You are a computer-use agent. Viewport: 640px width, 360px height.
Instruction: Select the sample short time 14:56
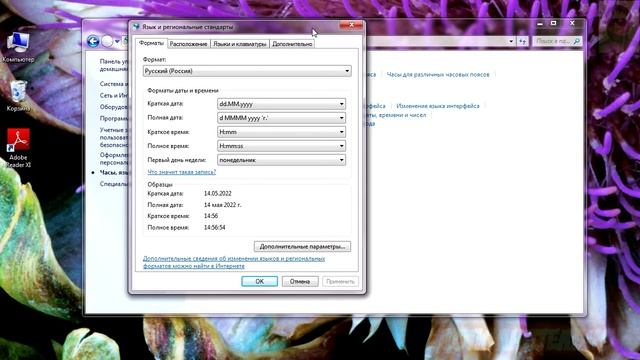click(x=211, y=216)
